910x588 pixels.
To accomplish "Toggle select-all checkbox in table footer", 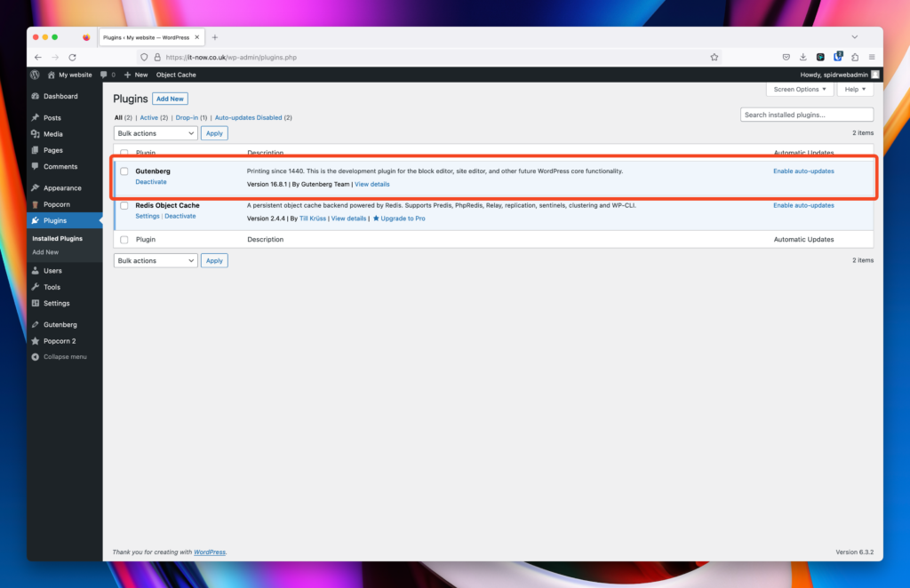I will [124, 240].
